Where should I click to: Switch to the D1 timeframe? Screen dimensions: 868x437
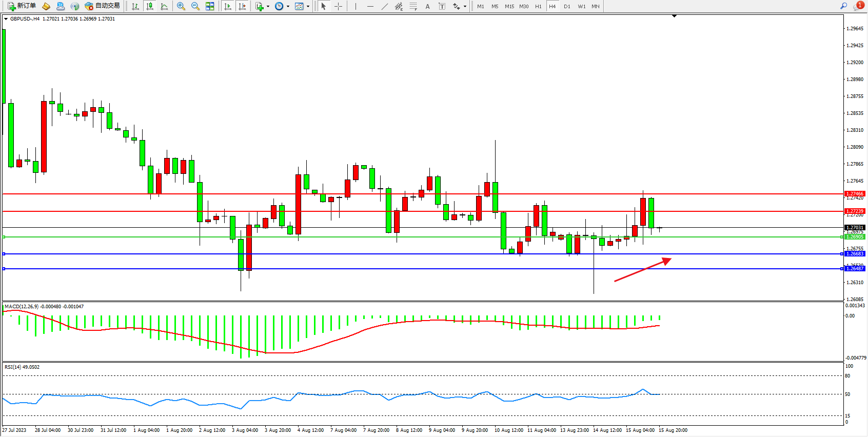[567, 6]
